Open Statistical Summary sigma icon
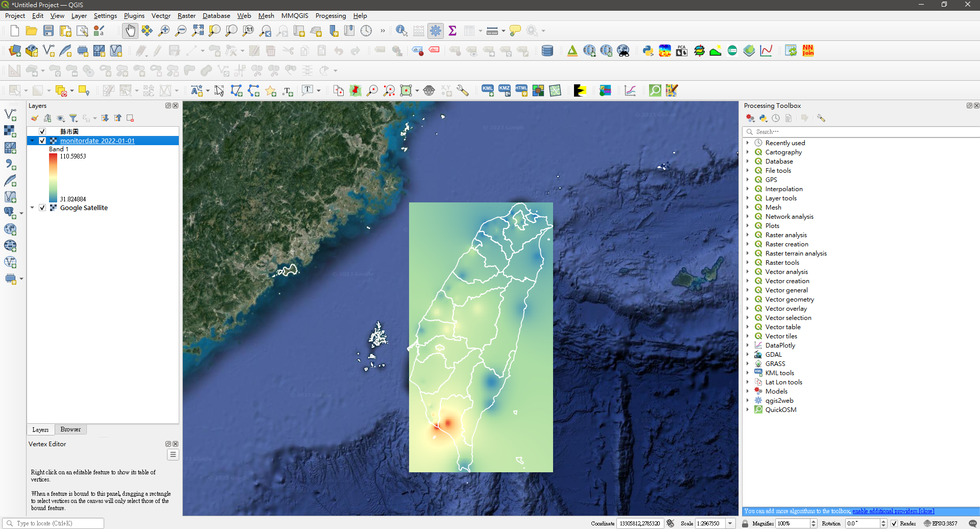 pyautogui.click(x=452, y=31)
